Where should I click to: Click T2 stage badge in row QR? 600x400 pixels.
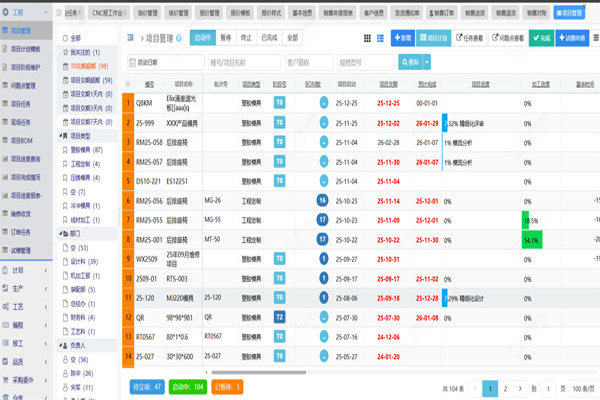280,317
